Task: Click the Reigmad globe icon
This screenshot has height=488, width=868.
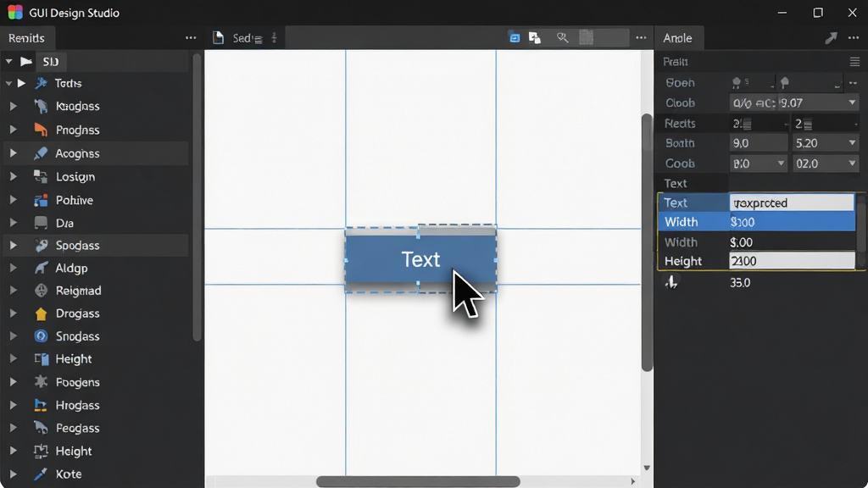Action: click(x=41, y=291)
